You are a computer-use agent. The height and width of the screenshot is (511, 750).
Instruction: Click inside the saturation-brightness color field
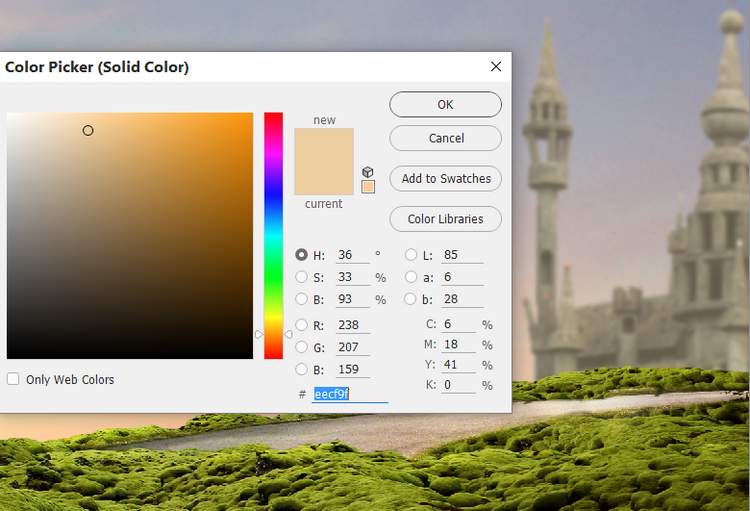tap(130, 235)
